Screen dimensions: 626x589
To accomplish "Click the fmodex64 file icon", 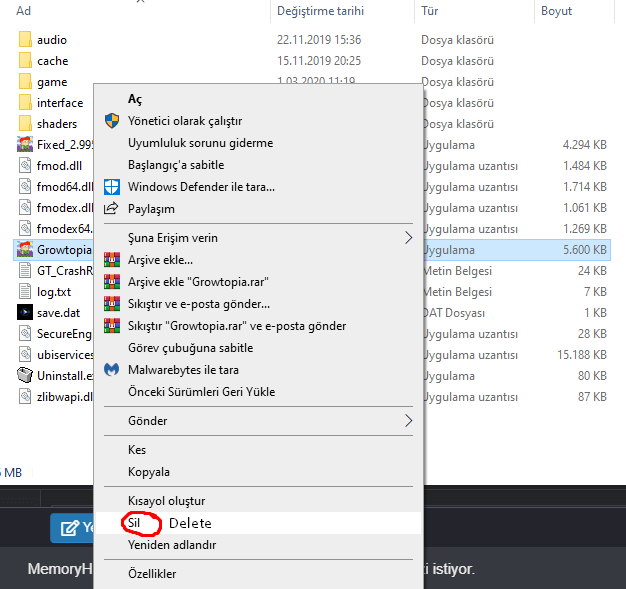I will click(25, 228).
